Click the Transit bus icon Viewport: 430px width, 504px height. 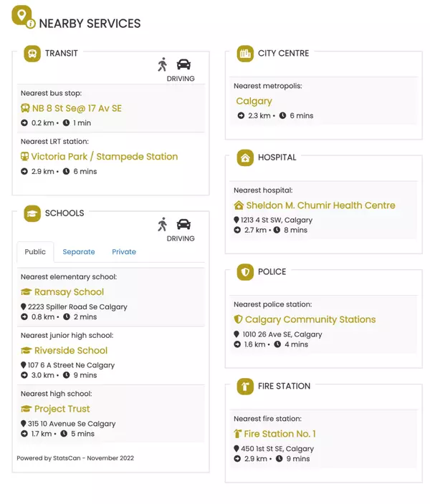click(x=32, y=54)
